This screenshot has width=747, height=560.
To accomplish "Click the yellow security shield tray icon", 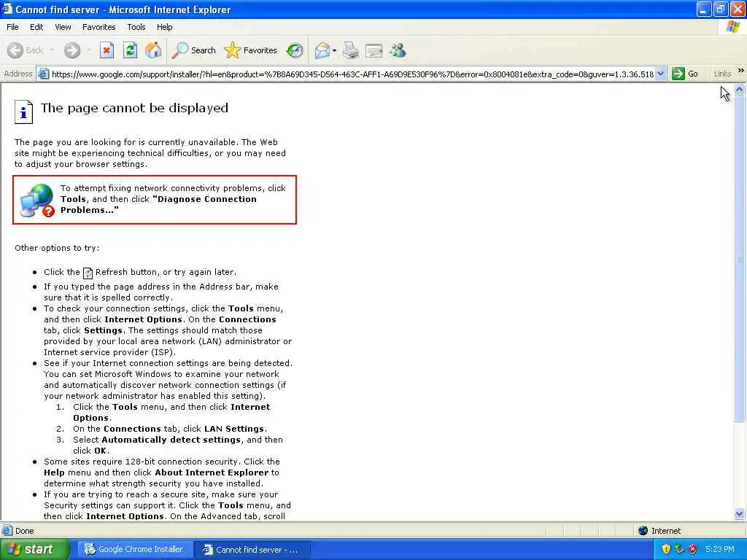I will (x=666, y=549).
